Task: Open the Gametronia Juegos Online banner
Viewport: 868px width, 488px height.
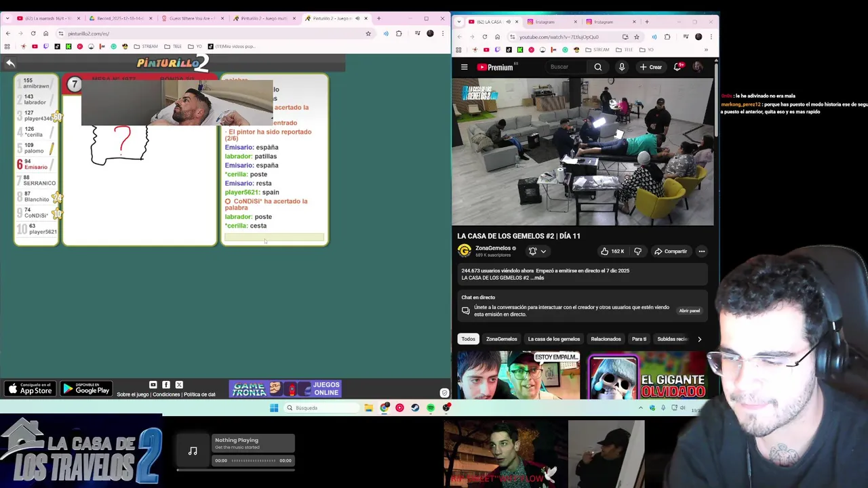Action: click(x=285, y=389)
